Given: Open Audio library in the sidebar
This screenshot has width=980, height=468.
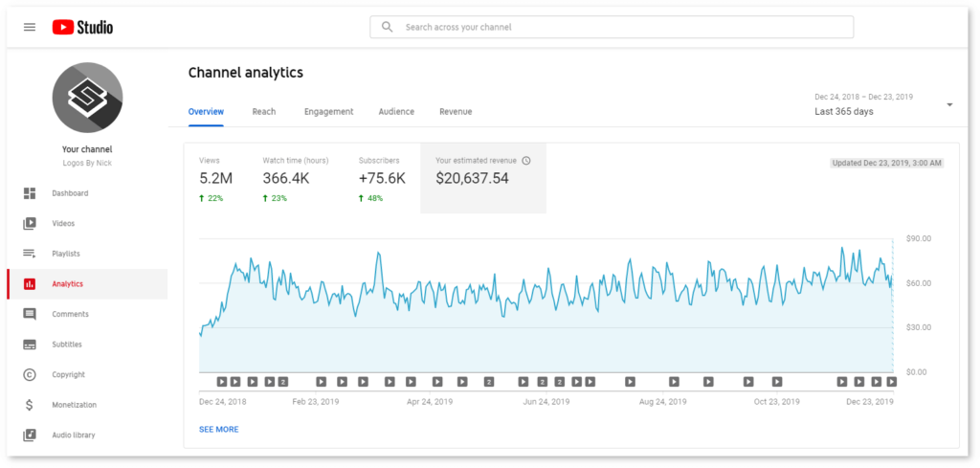Looking at the screenshot, I should [73, 435].
